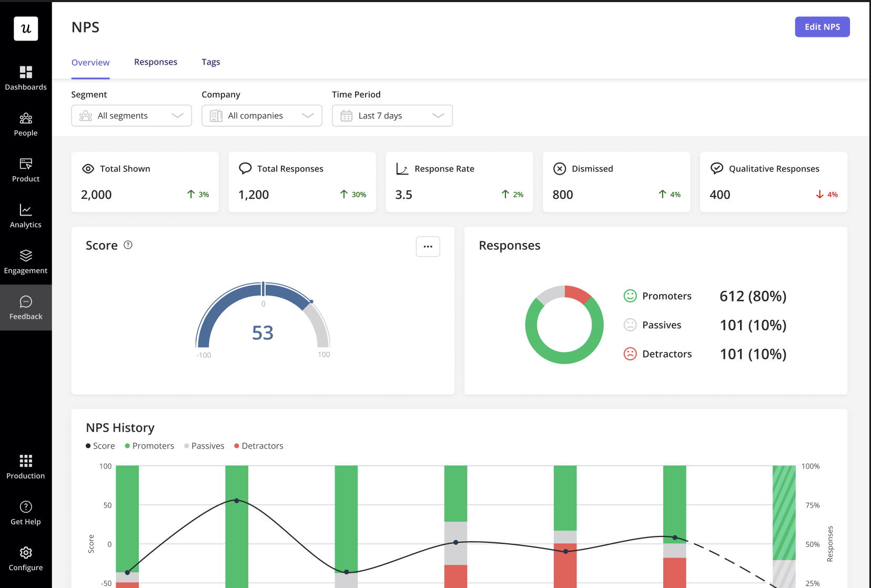Open the Dashboards section in sidebar
This screenshot has height=588, width=871.
click(25, 78)
